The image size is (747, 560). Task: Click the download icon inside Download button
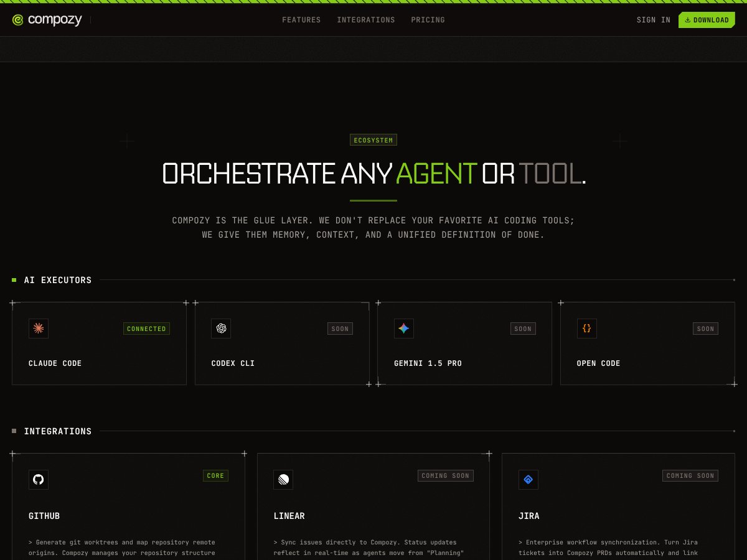[x=688, y=19]
